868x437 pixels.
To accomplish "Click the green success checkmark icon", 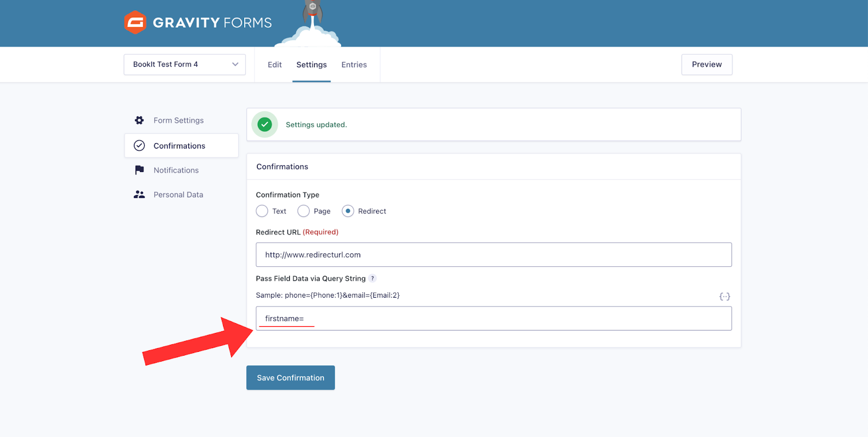I will 265,125.
